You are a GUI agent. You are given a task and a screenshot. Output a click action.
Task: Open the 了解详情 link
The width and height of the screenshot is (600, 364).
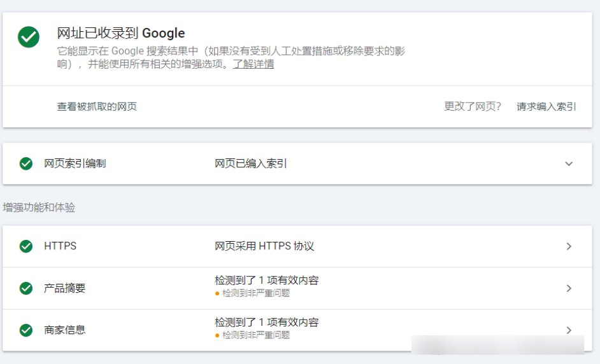point(253,64)
